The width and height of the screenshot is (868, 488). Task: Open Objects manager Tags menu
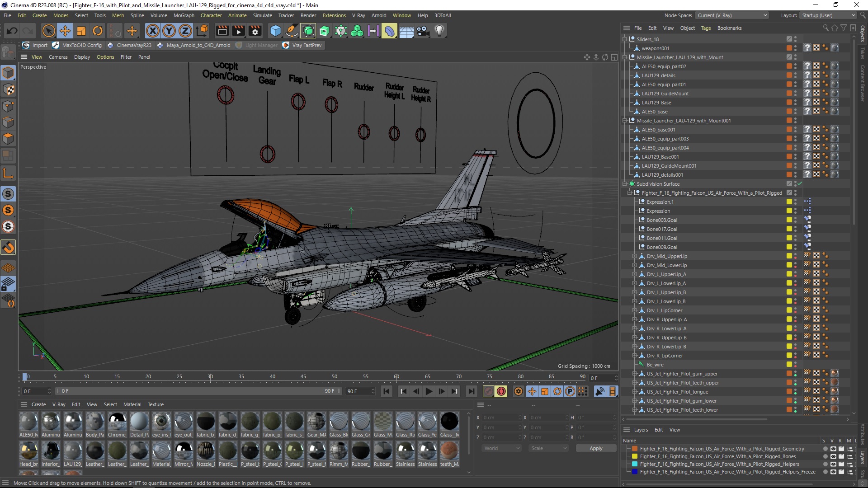coord(705,28)
